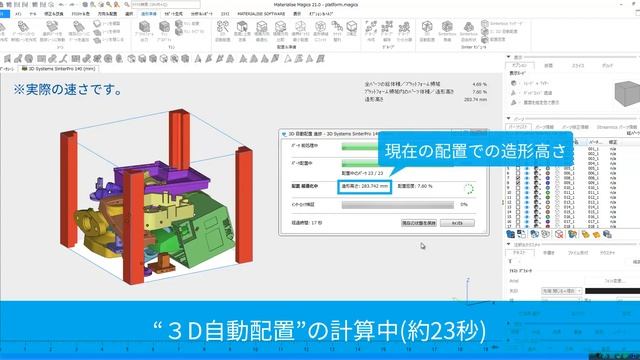The width and height of the screenshot is (640, 360).
Task: Click キャンセル in the progress dialog
Action: [457, 223]
